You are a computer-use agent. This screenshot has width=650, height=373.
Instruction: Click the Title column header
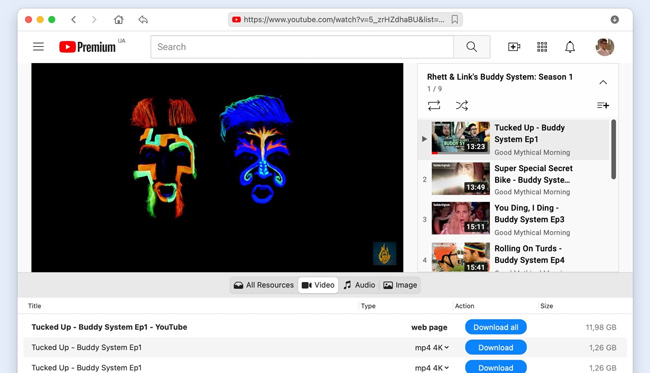34,306
